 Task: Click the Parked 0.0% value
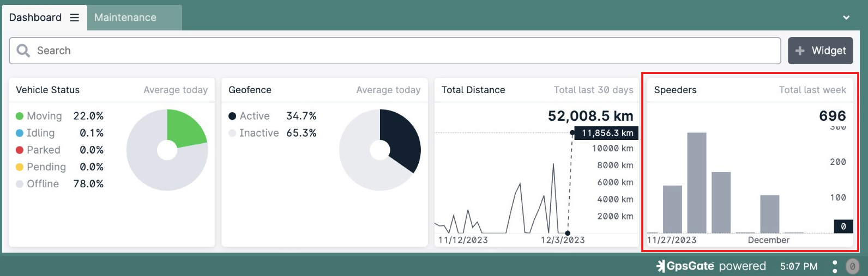pos(92,150)
